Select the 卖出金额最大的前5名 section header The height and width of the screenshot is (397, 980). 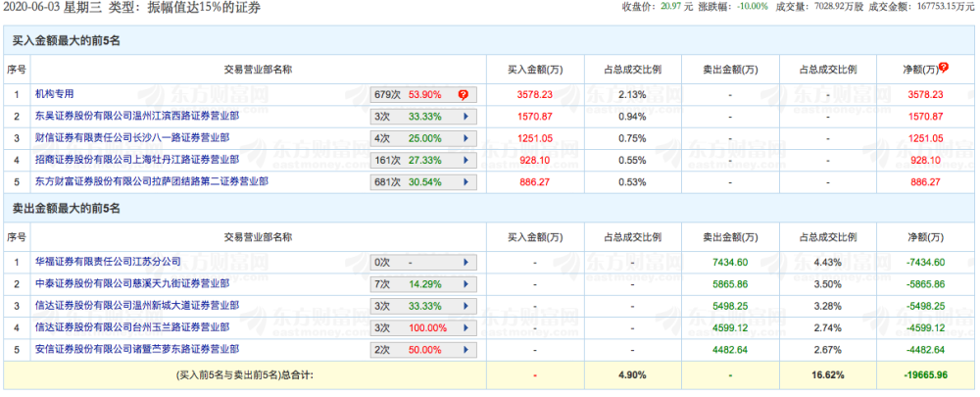(x=66, y=209)
